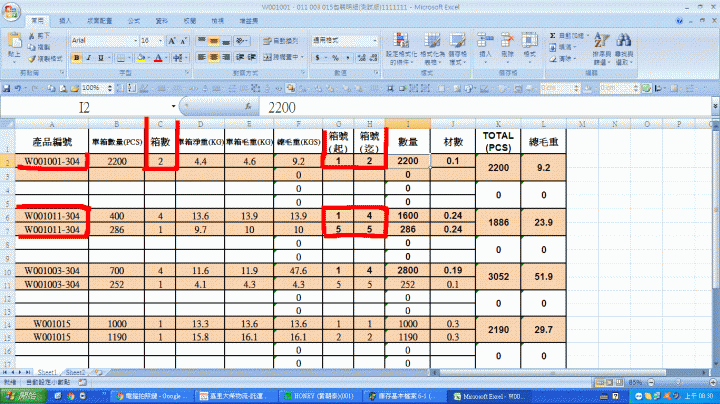Image resolution: width=720 pixels, height=404 pixels.
Task: Open the Data (資料) ribbon tab
Action: point(162,21)
